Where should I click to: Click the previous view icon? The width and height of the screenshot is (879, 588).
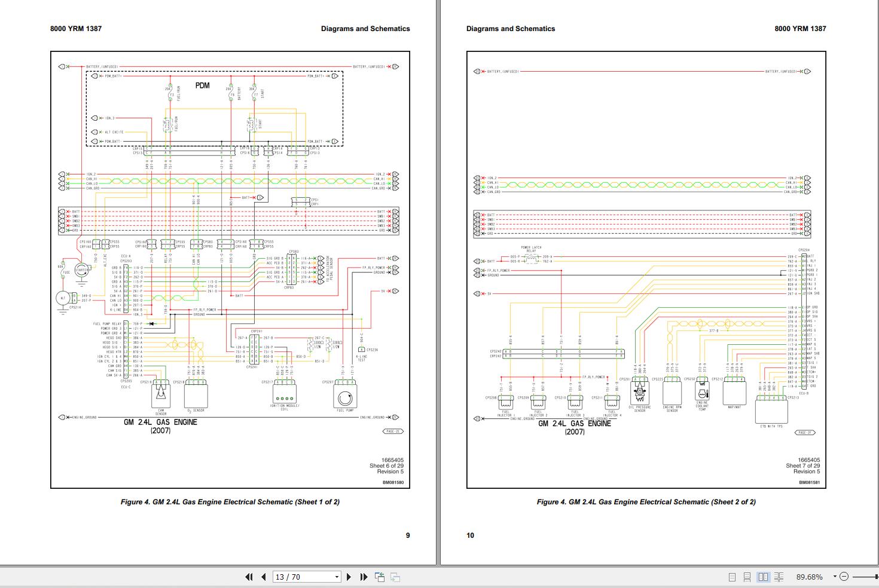[x=380, y=577]
